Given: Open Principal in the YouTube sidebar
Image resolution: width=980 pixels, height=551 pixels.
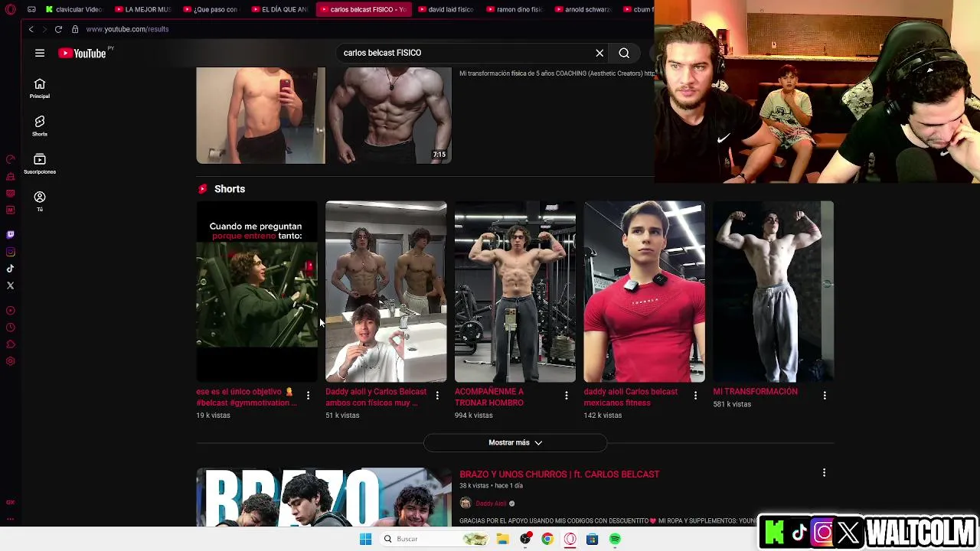Looking at the screenshot, I should pyautogui.click(x=40, y=89).
